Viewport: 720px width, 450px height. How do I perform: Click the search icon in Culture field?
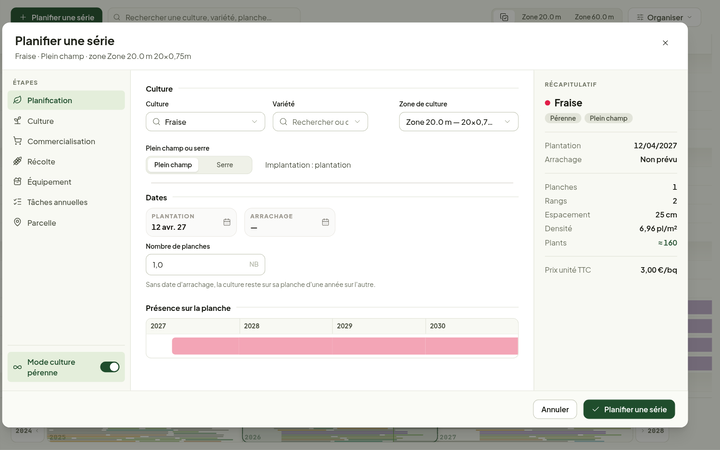click(x=157, y=122)
